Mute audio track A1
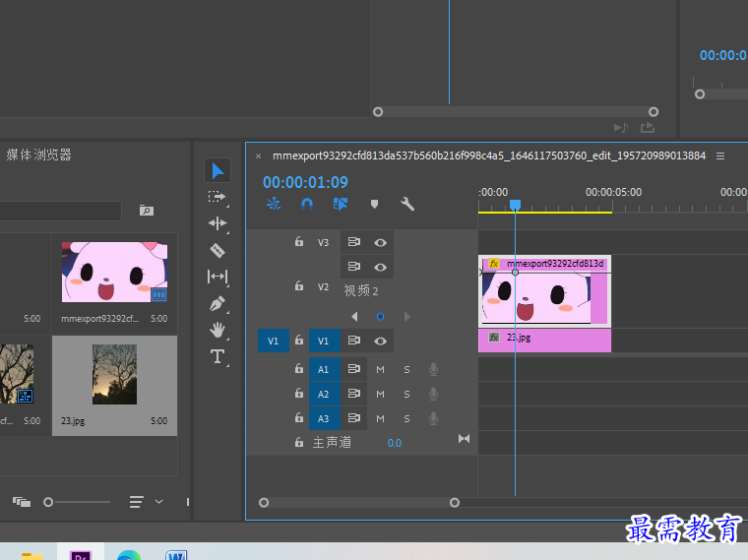Image resolution: width=748 pixels, height=560 pixels. pyautogui.click(x=380, y=370)
